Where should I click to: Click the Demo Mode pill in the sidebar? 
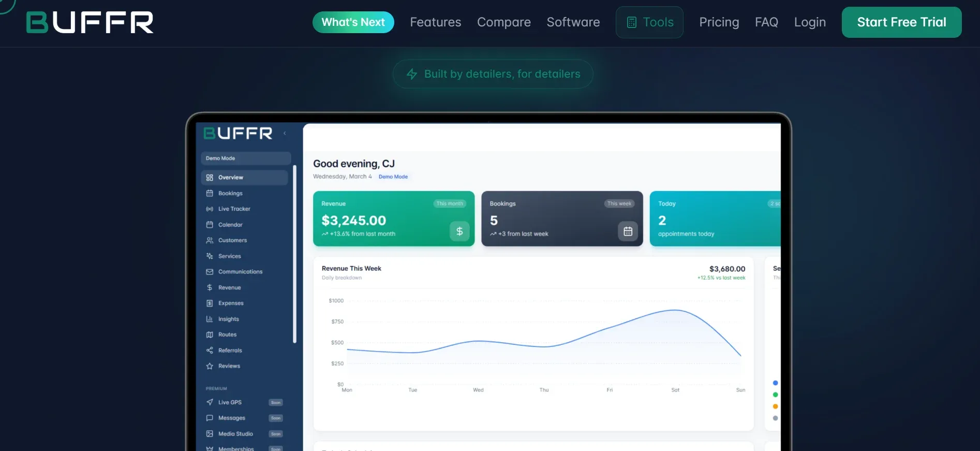coord(246,158)
